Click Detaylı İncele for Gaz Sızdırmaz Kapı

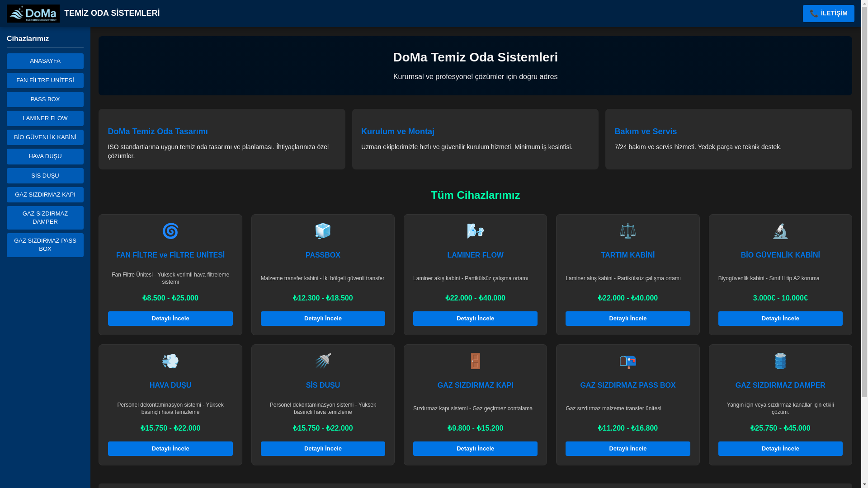(475, 449)
